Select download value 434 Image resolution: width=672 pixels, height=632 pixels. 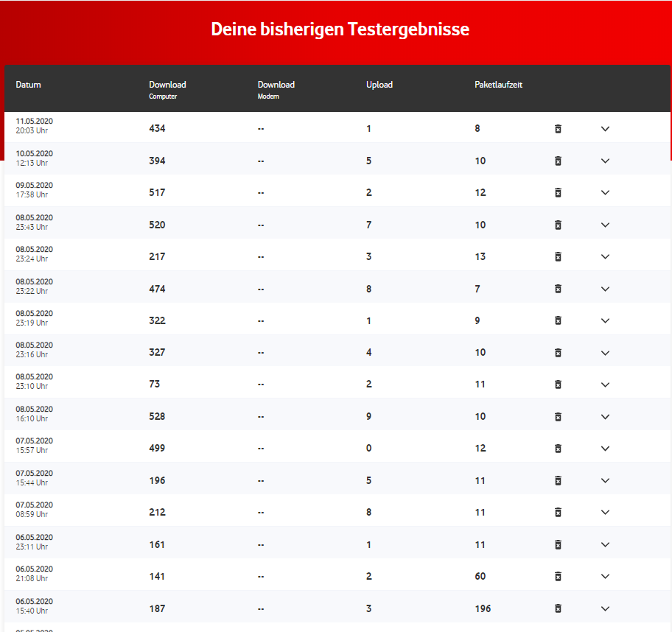157,129
